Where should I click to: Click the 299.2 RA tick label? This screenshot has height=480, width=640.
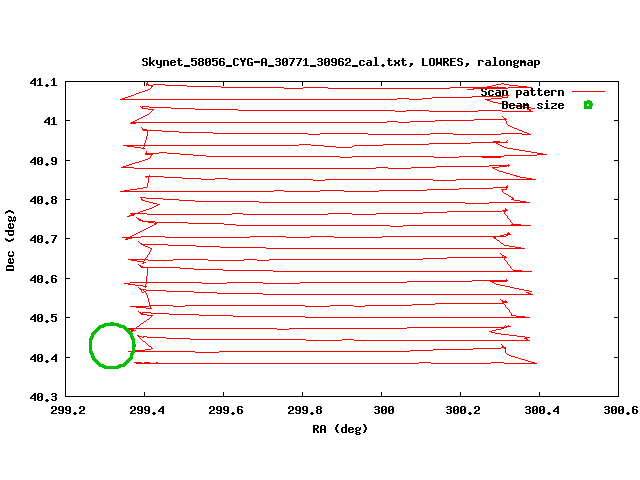(x=68, y=410)
